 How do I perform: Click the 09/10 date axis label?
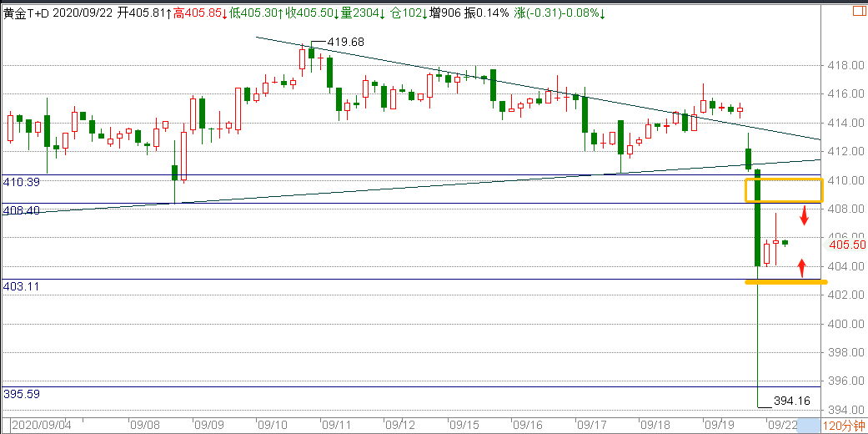click(273, 426)
